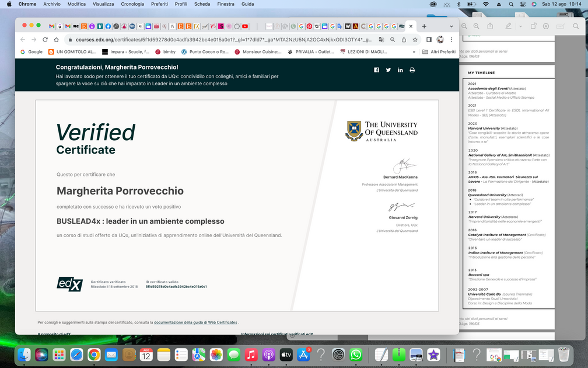Select Preview highlight pen tool
This screenshot has width=588, height=368.
(508, 26)
